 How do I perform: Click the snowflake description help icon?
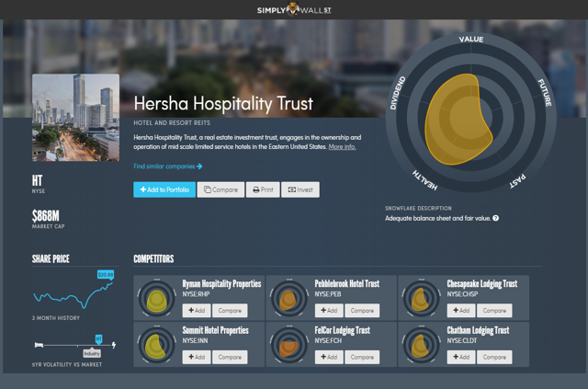[496, 218]
